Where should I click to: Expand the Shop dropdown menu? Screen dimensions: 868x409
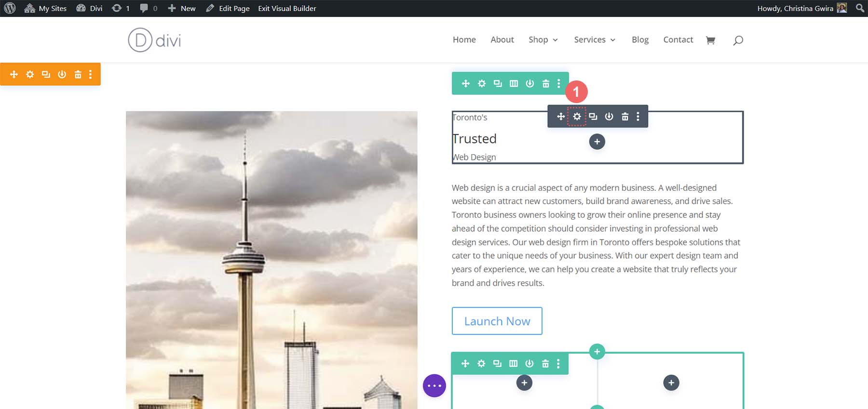point(543,40)
